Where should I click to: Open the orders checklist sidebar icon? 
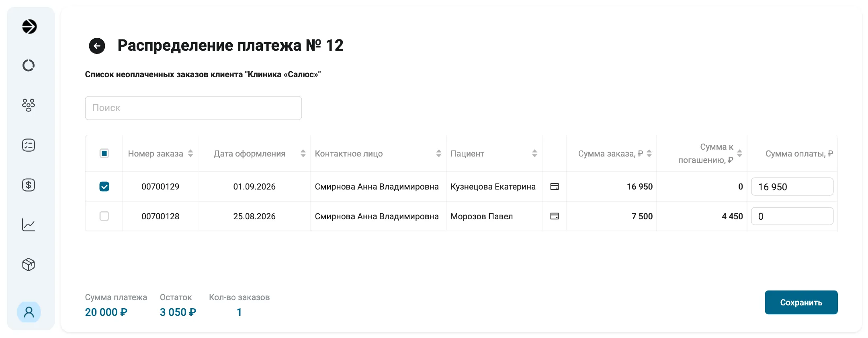pyautogui.click(x=29, y=145)
